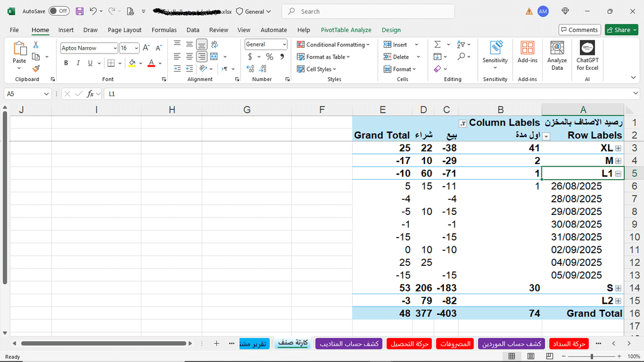
Task: Open the Comments pane
Action: tap(579, 30)
